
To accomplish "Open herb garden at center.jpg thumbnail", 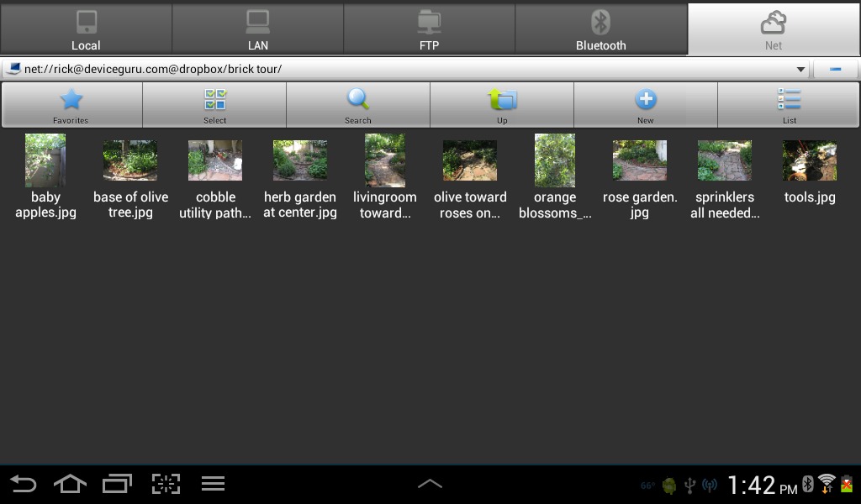I will click(300, 160).
